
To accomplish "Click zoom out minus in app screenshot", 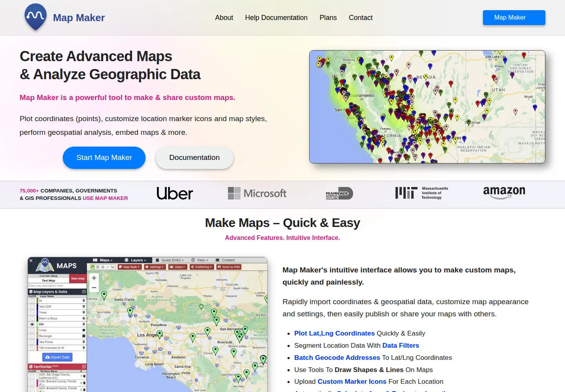I will (x=94, y=288).
